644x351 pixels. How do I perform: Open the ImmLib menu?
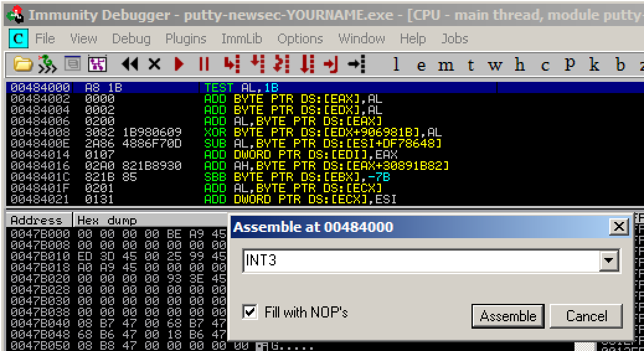(x=241, y=38)
